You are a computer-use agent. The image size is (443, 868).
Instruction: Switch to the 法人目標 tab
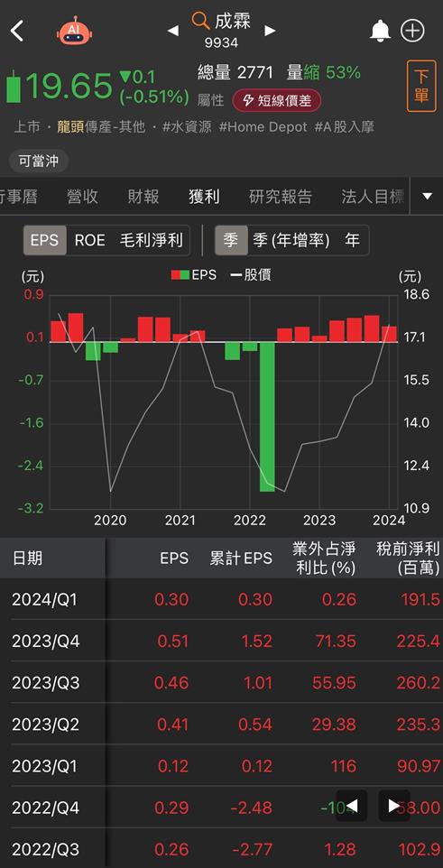(x=374, y=197)
